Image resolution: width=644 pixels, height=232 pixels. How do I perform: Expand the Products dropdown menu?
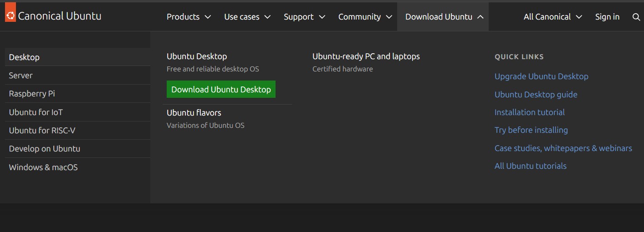189,17
